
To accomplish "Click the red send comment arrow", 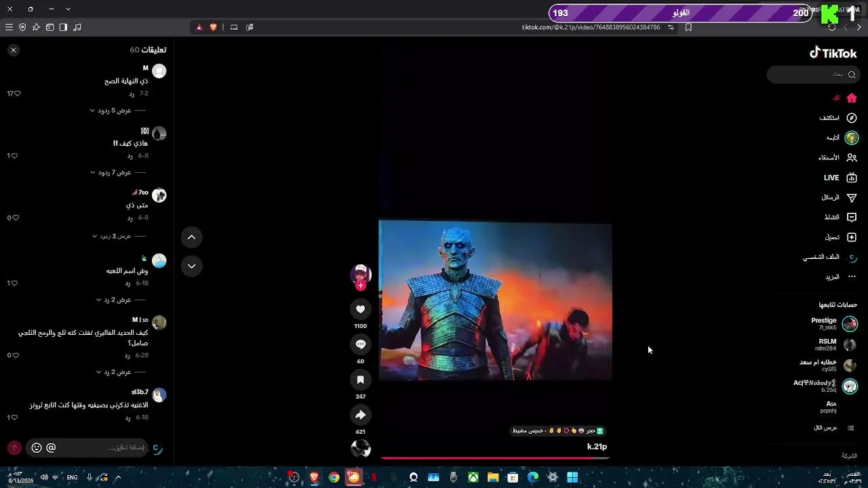I will point(14,448).
